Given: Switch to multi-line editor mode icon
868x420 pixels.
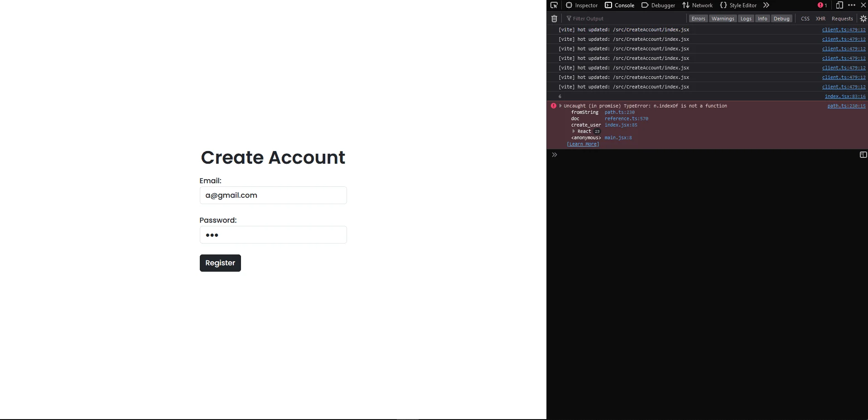Looking at the screenshot, I should (863, 155).
